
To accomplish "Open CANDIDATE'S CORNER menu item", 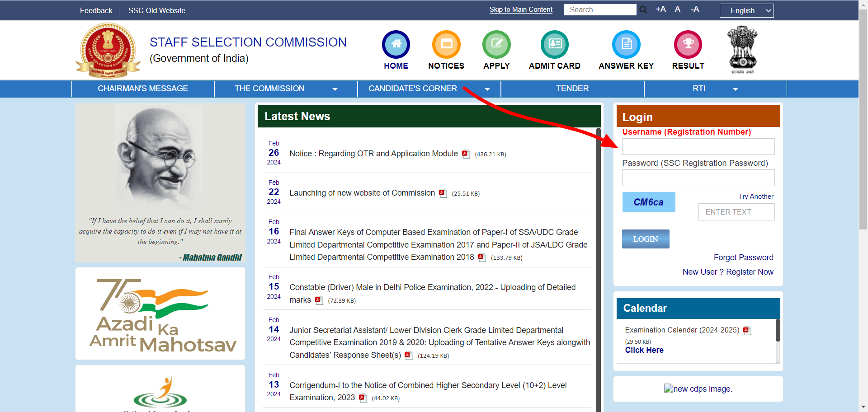I will 413,89.
